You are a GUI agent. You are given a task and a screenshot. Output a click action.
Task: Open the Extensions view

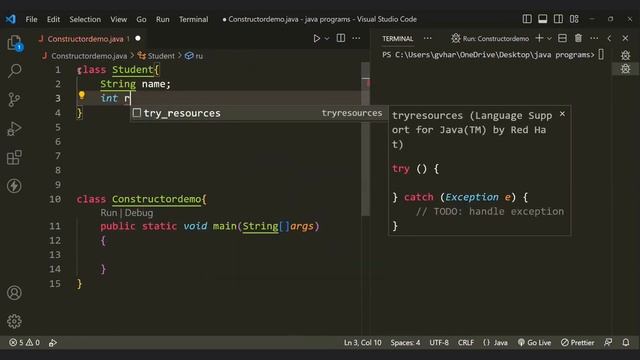coord(14,157)
